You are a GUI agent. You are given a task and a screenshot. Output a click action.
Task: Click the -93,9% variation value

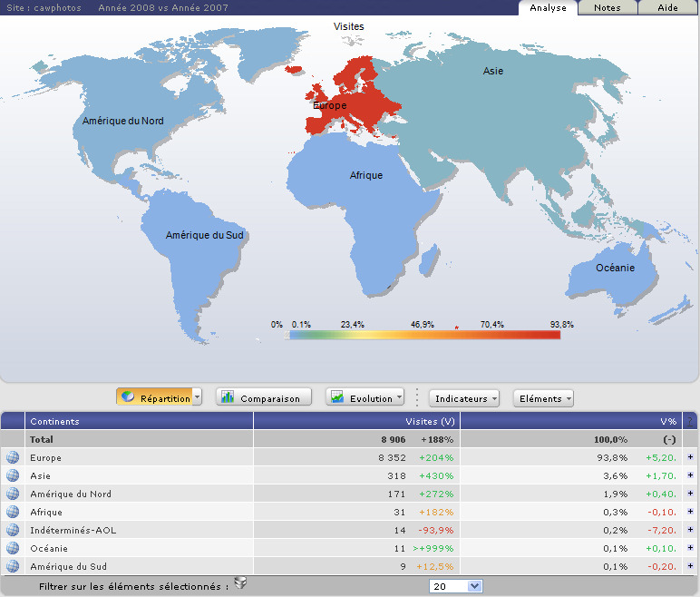click(x=436, y=531)
